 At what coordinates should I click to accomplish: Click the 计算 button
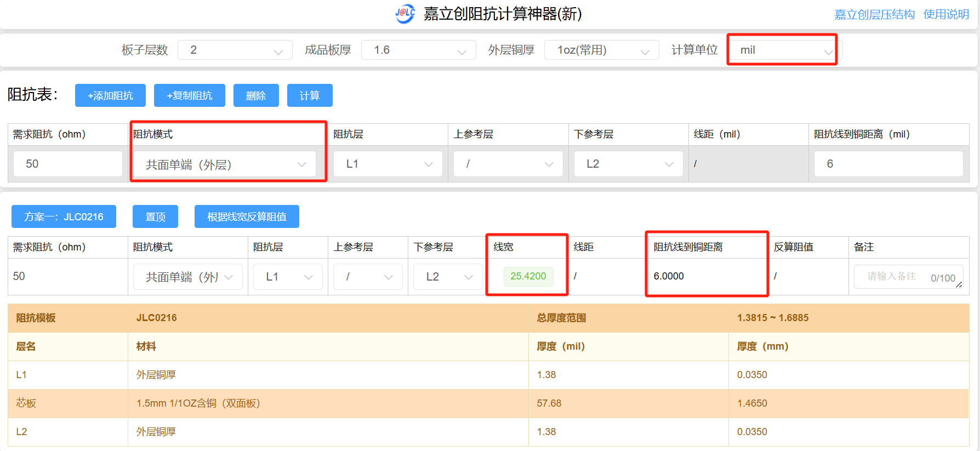310,95
